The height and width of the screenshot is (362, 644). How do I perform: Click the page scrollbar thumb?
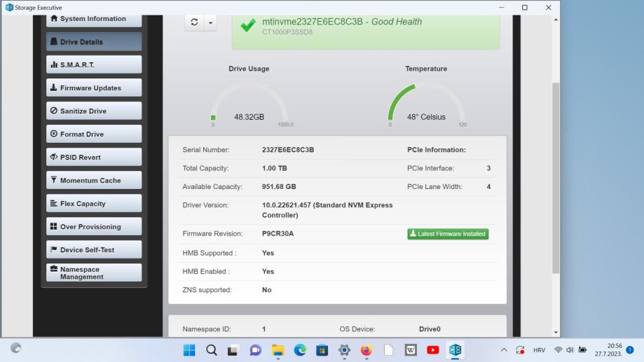click(x=556, y=178)
